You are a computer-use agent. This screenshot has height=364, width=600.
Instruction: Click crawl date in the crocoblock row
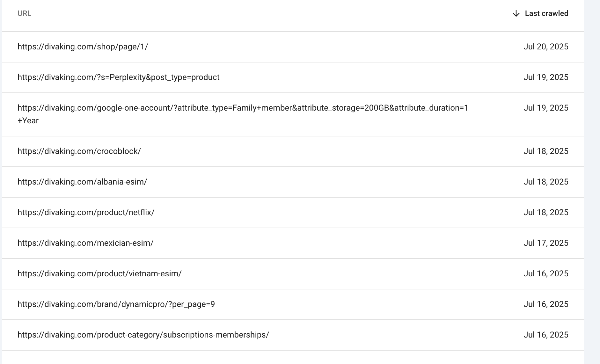coord(546,151)
